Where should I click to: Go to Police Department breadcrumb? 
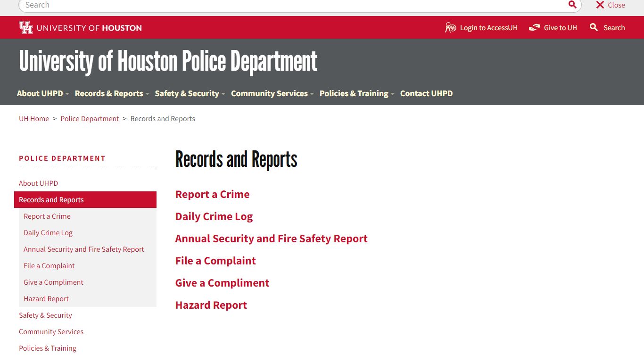pyautogui.click(x=90, y=119)
